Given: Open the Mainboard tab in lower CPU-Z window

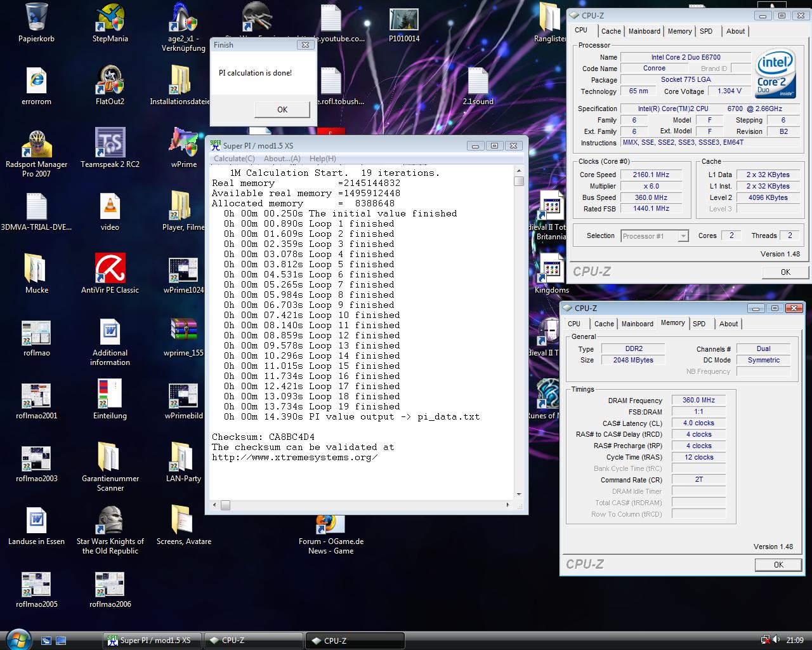Looking at the screenshot, I should coord(638,324).
